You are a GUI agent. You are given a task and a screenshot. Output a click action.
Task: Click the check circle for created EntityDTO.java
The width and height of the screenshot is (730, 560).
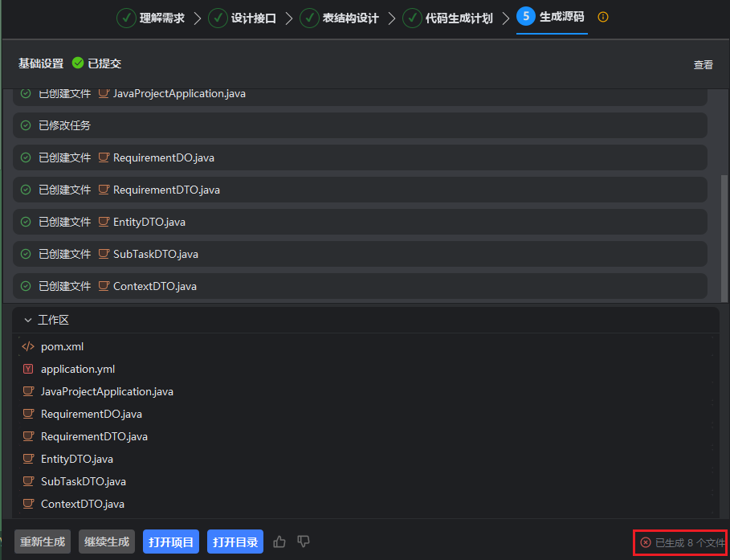click(x=26, y=222)
